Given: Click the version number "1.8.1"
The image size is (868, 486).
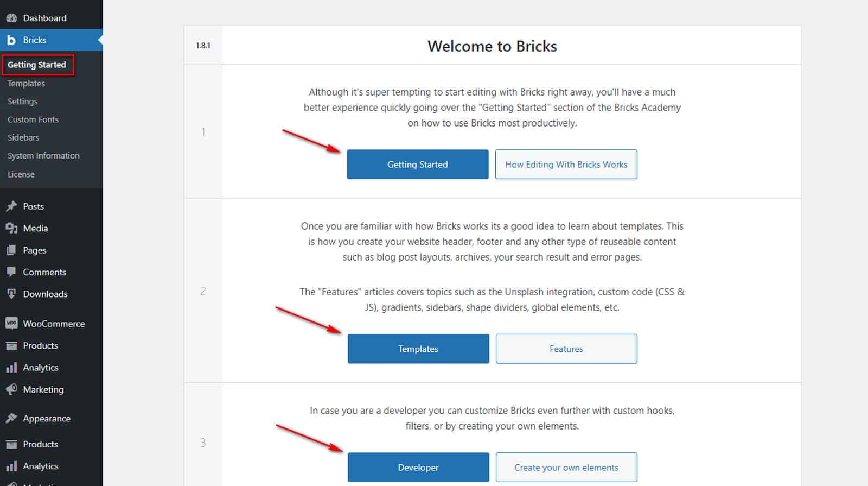Looking at the screenshot, I should pos(203,46).
